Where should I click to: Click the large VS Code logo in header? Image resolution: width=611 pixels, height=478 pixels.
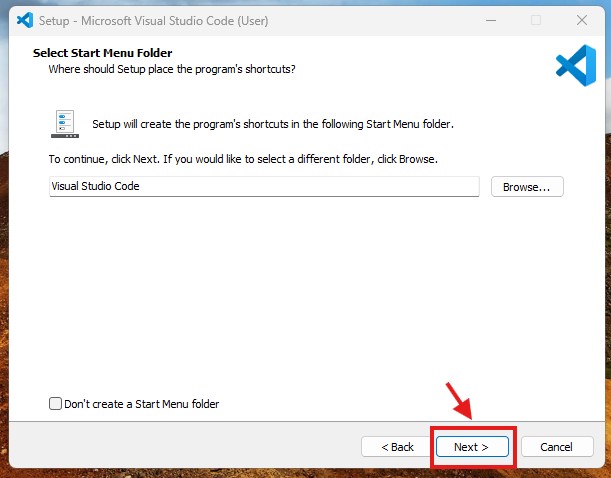pos(575,65)
